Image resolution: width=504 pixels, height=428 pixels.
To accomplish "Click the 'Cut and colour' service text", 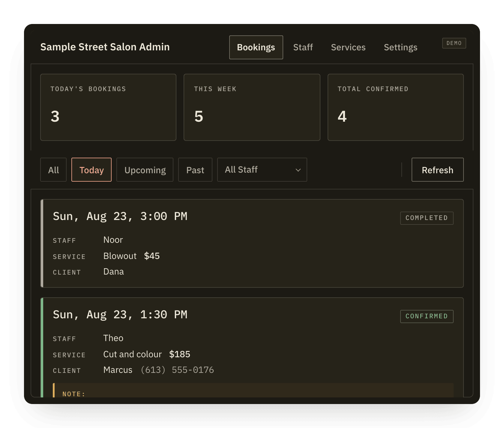I will click(133, 354).
